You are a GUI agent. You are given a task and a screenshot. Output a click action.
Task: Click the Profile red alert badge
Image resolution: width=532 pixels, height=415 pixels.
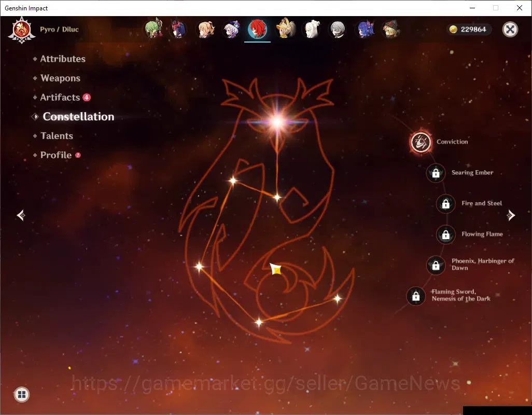pos(78,155)
